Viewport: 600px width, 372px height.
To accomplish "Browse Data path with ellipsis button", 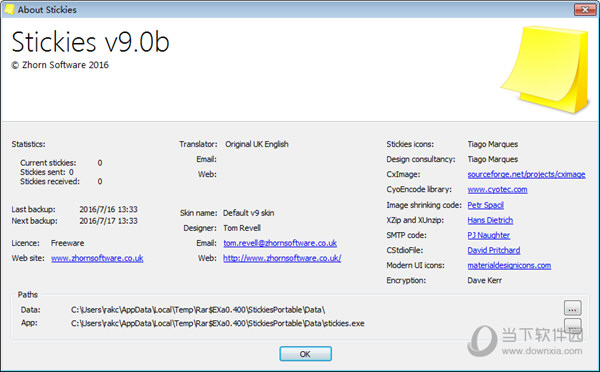I will pyautogui.click(x=572, y=308).
